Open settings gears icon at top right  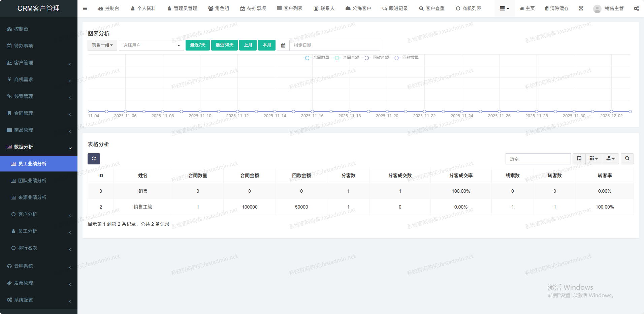(636, 8)
